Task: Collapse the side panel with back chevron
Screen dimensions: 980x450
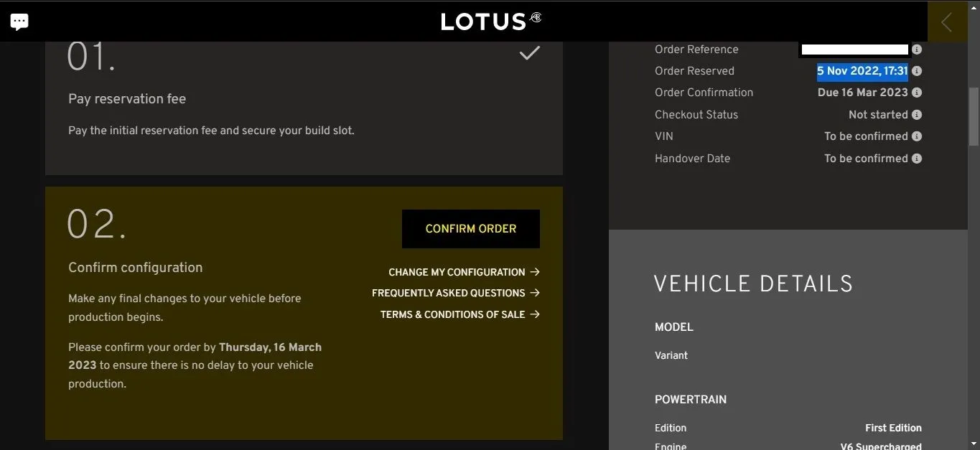Action: pyautogui.click(x=946, y=22)
